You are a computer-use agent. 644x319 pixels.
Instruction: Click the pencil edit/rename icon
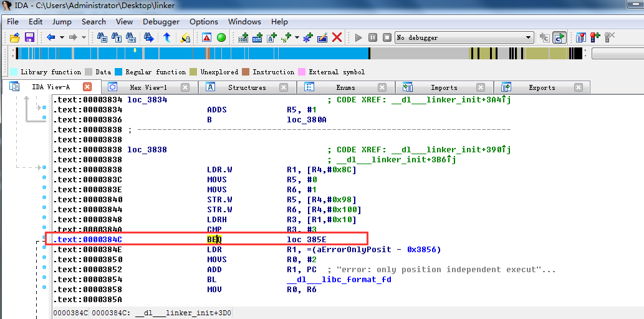(322, 38)
